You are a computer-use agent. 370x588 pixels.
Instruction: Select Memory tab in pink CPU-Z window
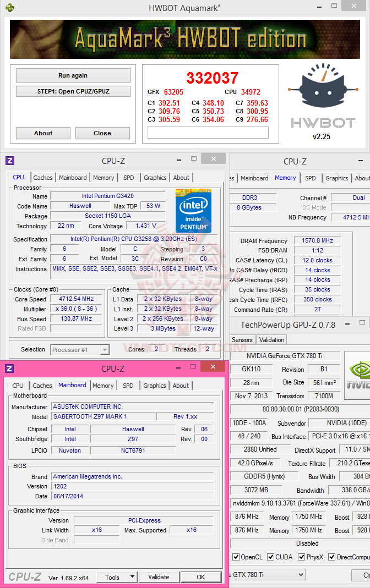(x=103, y=386)
